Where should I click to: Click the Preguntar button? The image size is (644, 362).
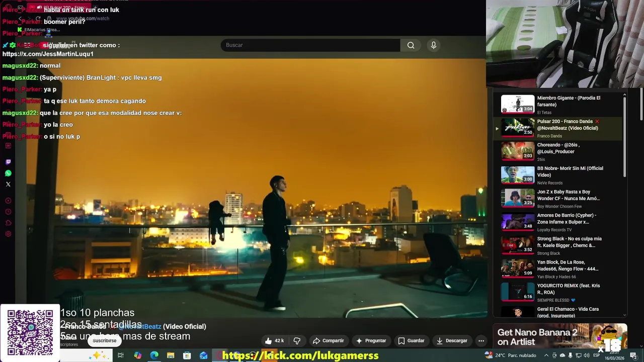(x=371, y=341)
